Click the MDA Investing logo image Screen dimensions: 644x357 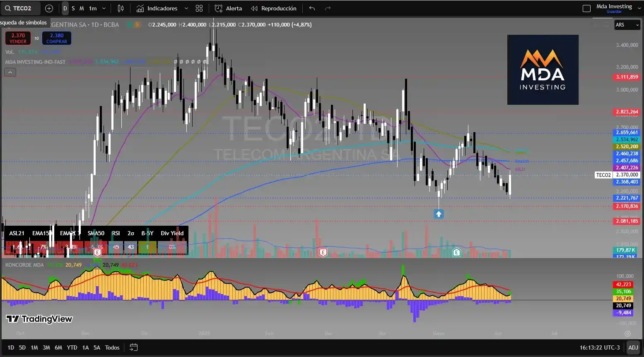[x=543, y=70]
